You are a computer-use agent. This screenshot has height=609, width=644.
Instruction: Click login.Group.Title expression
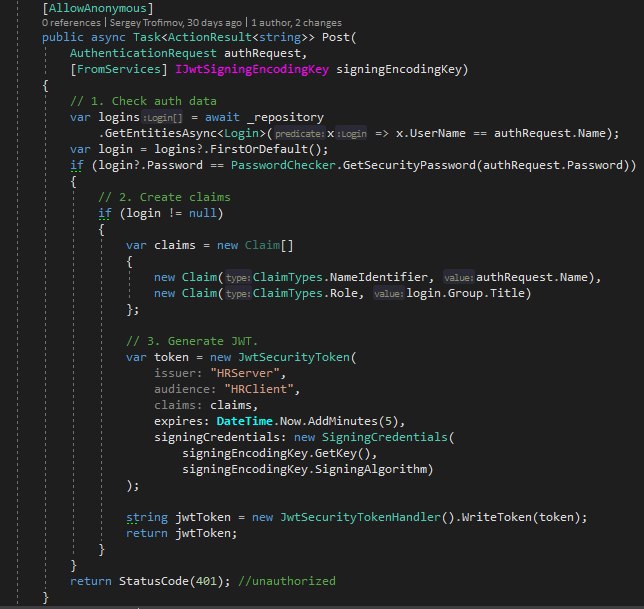465,293
